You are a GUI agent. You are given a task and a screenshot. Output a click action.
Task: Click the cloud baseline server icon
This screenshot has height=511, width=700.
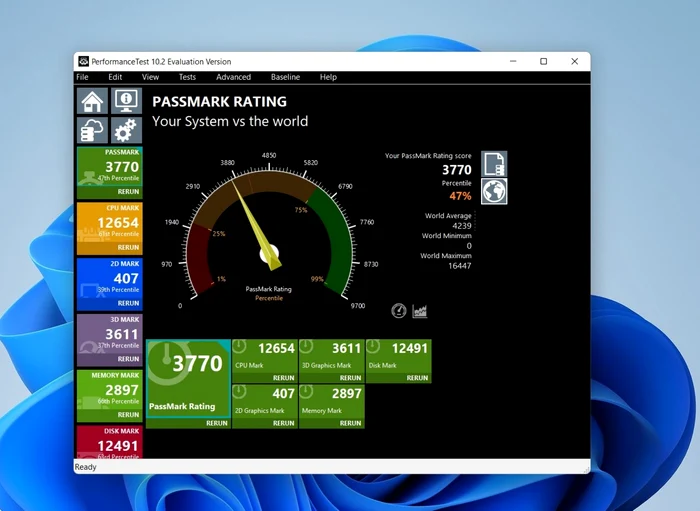coord(92,130)
